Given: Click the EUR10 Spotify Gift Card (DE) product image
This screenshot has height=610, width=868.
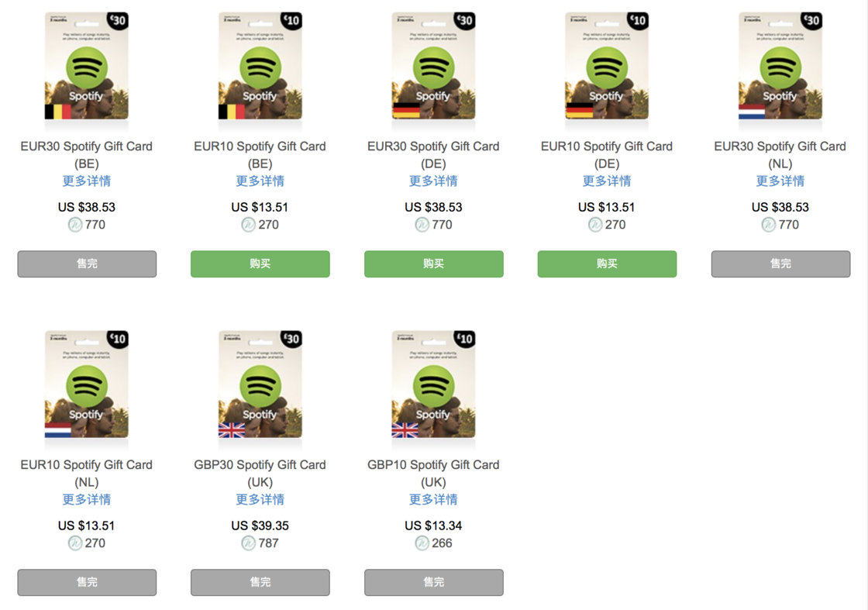Looking at the screenshot, I should (x=608, y=66).
